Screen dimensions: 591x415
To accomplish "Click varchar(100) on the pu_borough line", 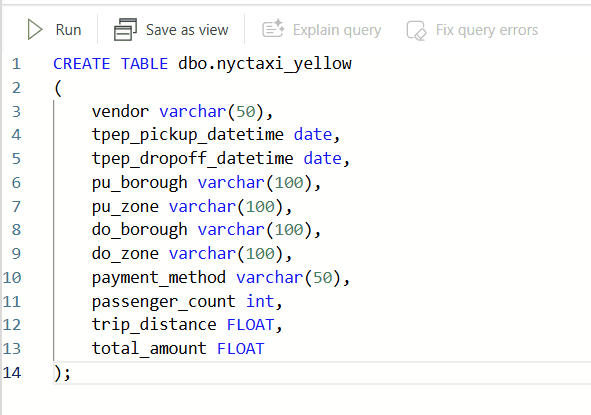I will (x=254, y=183).
